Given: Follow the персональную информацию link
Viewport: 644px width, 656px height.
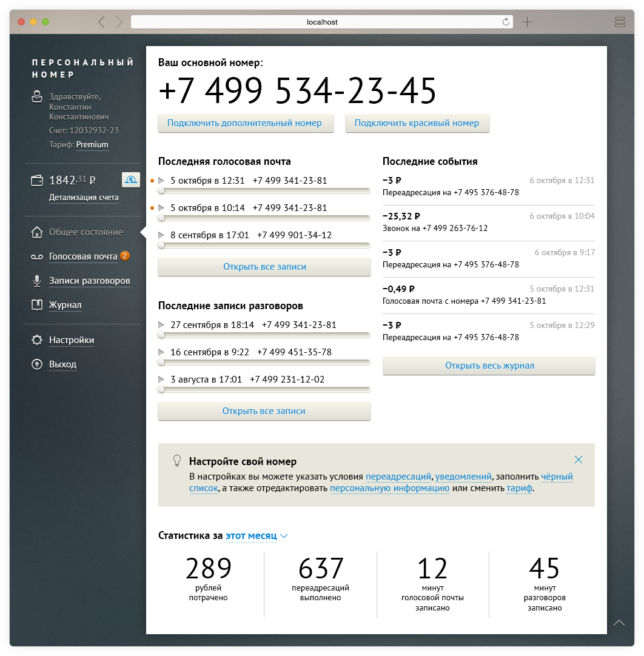Looking at the screenshot, I should [389, 488].
